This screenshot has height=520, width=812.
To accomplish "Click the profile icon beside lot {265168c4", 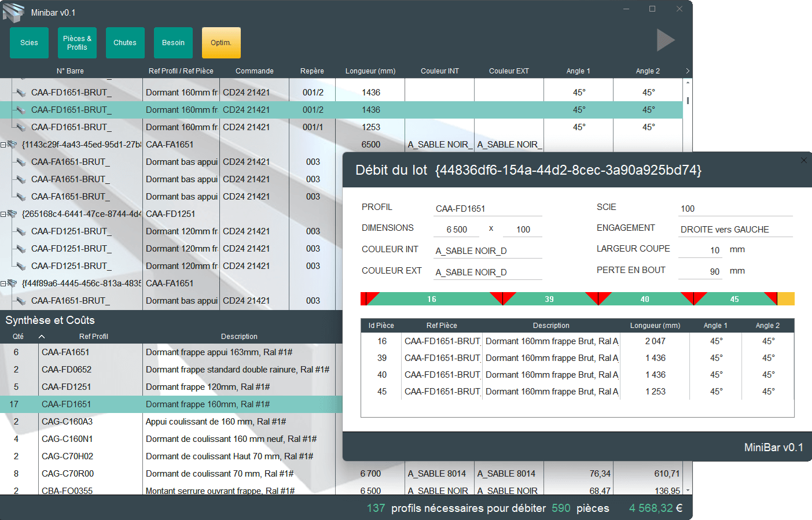I will tap(12, 214).
